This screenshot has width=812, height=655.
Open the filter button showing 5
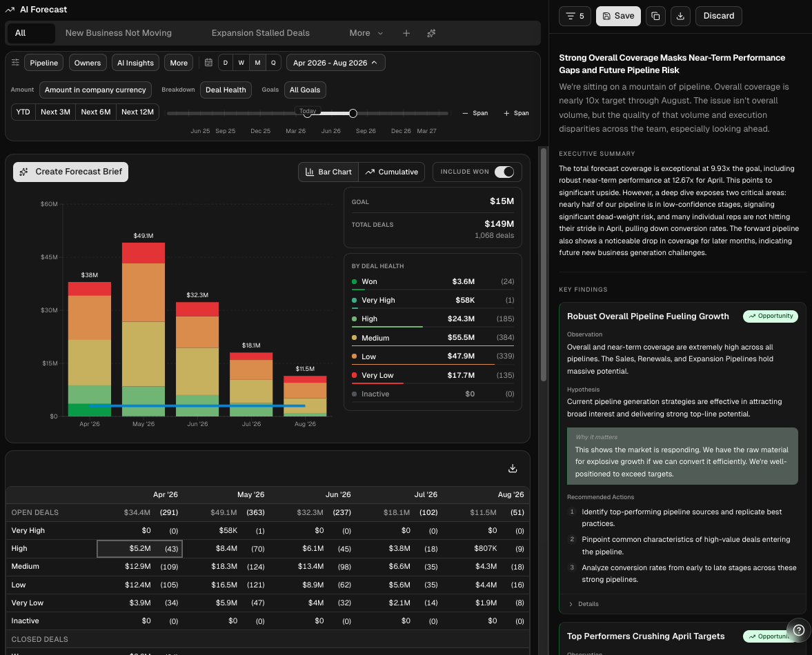point(575,16)
